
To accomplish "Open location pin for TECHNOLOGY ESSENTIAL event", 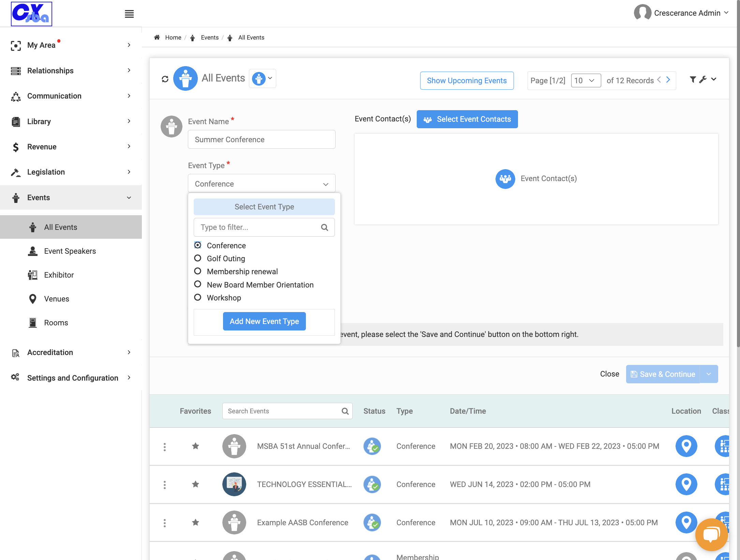I will 686,484.
